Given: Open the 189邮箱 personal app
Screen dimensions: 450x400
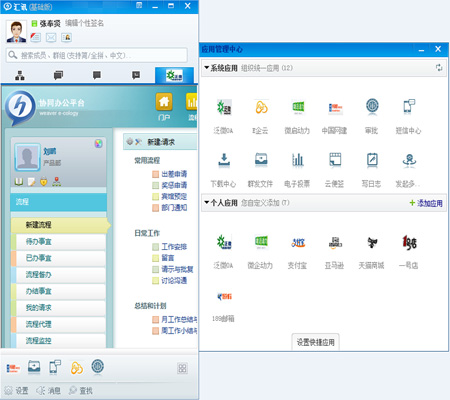Looking at the screenshot, I should (x=224, y=296).
